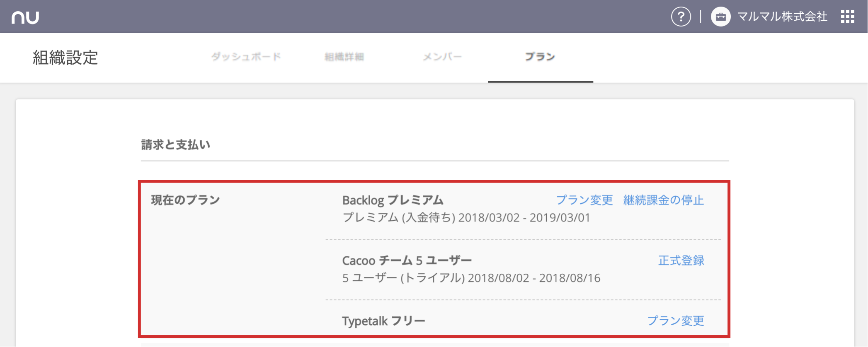This screenshot has height=347, width=868.
Task: Click the プレミアム (入金待ち) date range text
Action: point(466,218)
